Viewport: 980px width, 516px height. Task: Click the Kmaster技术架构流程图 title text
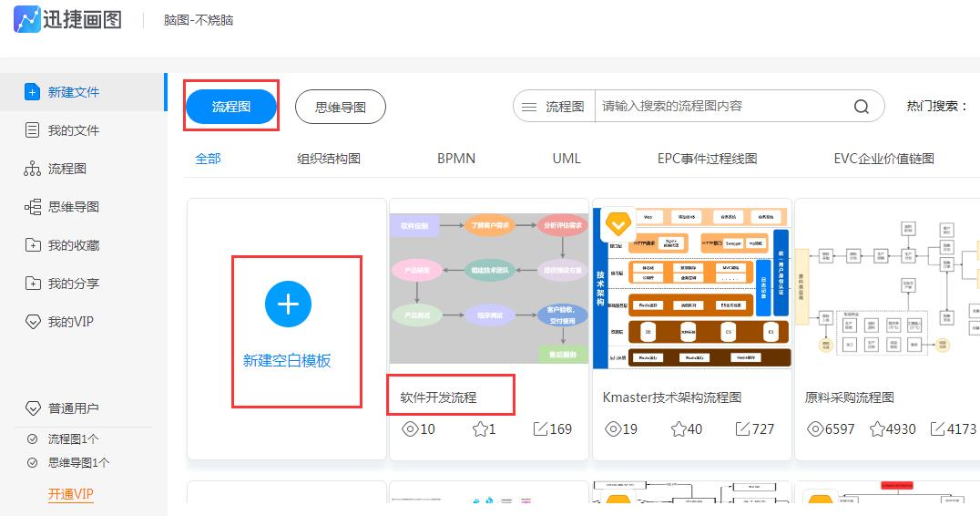(672, 397)
